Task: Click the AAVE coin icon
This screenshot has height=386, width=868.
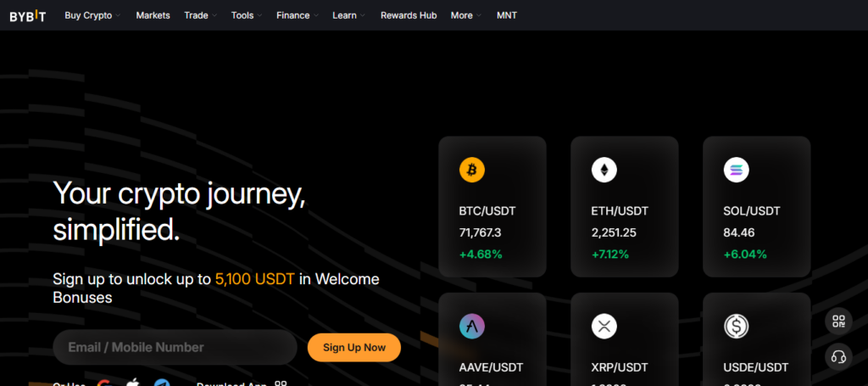Action: point(471,326)
